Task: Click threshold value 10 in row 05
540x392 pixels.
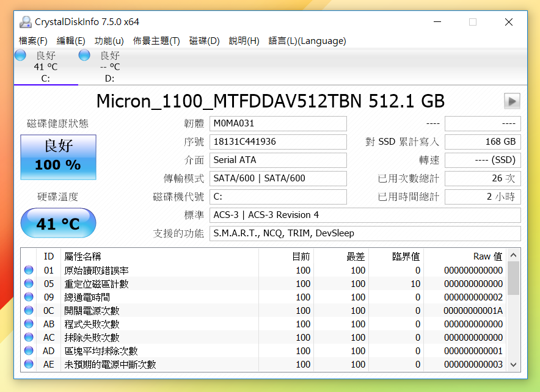Action: point(415,284)
